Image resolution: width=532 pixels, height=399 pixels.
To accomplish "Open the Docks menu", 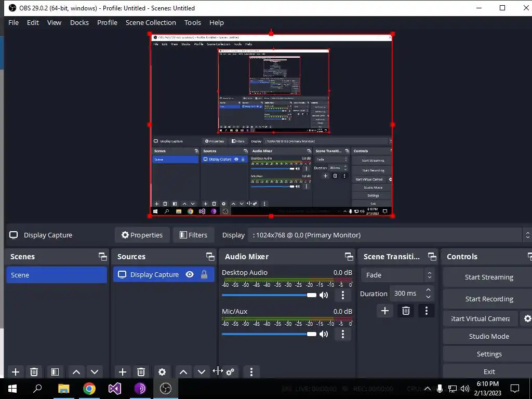I will [79, 22].
